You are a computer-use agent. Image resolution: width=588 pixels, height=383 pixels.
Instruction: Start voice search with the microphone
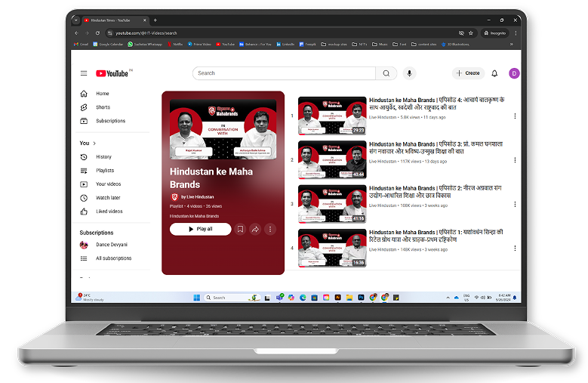(410, 73)
